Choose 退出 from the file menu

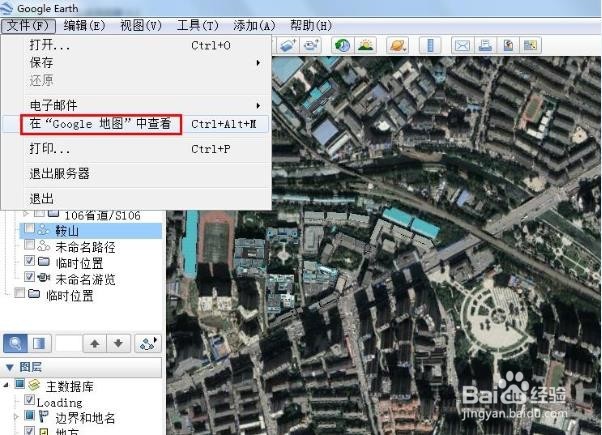136,198
